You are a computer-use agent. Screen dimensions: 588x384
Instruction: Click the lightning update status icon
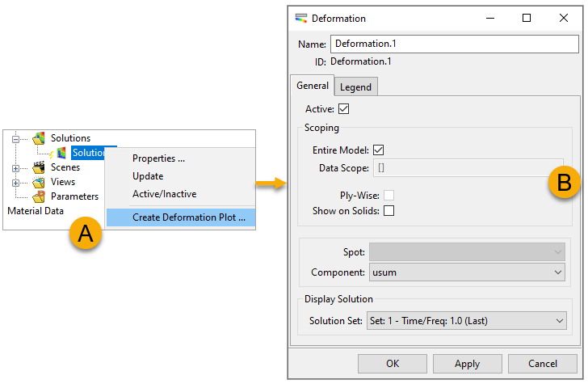52,154
